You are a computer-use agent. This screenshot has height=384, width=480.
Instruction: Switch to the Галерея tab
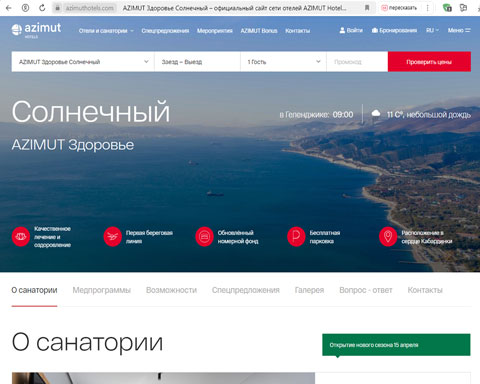pos(309,290)
